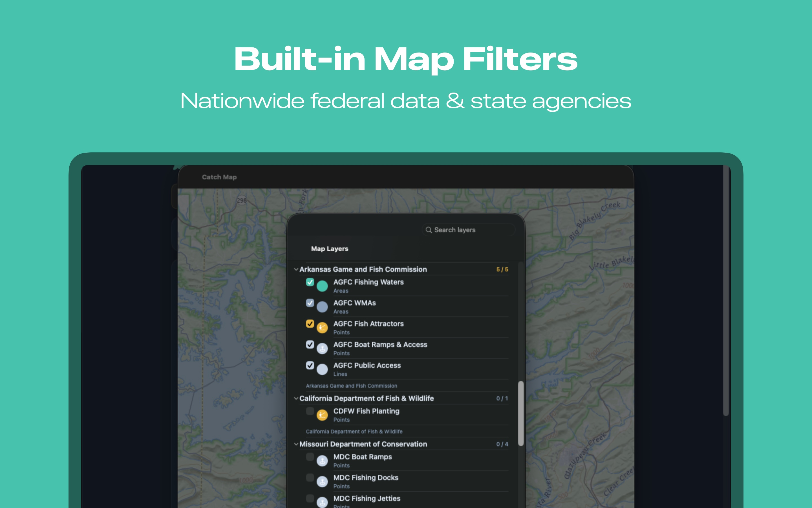This screenshot has width=812, height=508.
Task: Click the MDC Fishing Jetties anchor icon
Action: point(322,502)
